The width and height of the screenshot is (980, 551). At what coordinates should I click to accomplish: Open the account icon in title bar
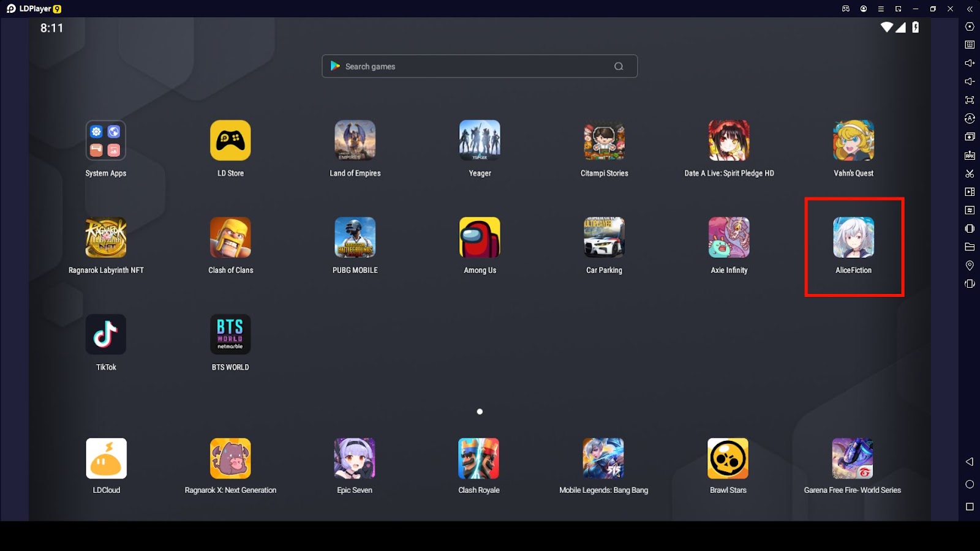pos(864,9)
